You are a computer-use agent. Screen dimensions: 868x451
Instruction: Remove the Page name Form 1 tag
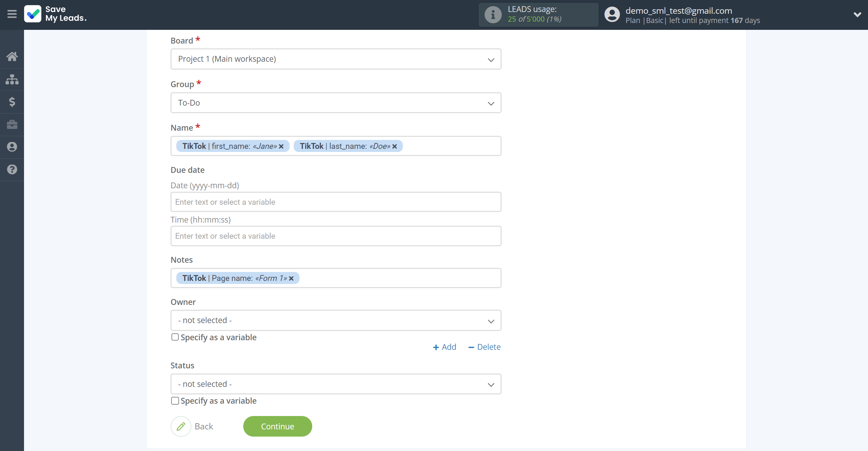pos(291,278)
